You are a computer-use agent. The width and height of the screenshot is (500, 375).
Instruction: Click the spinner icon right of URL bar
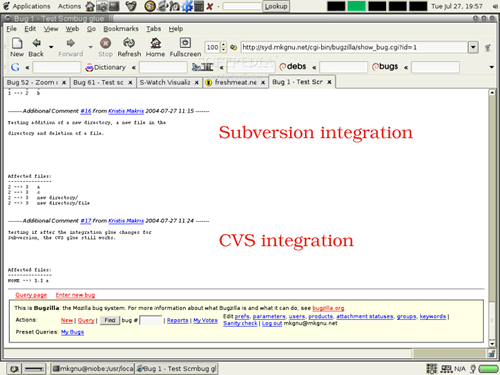click(x=488, y=48)
